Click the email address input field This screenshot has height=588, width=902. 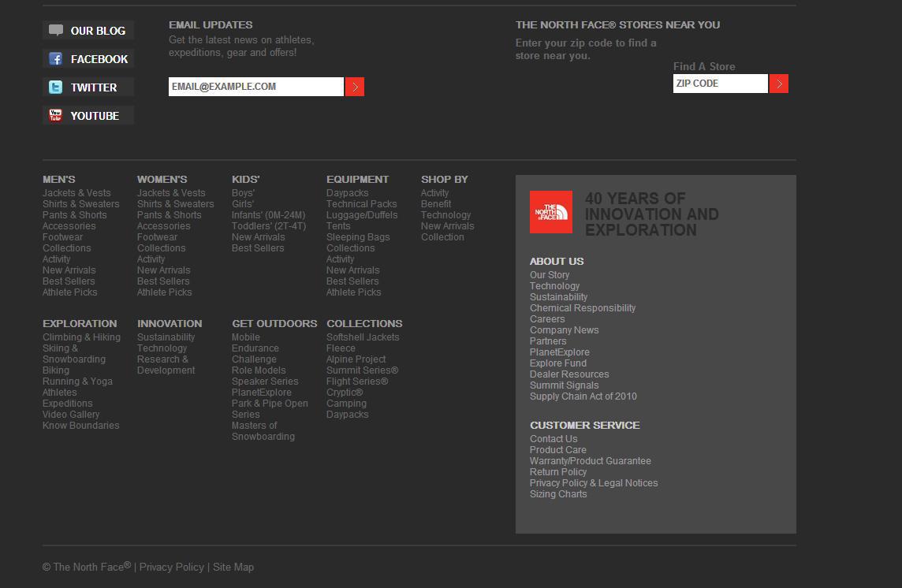pyautogui.click(x=256, y=87)
